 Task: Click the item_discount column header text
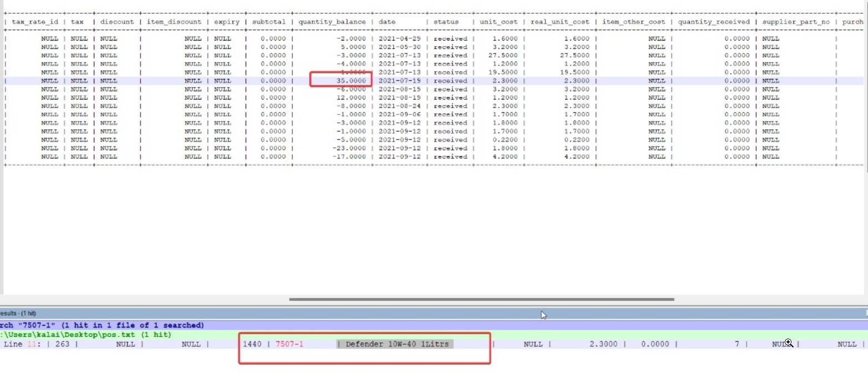(x=174, y=22)
